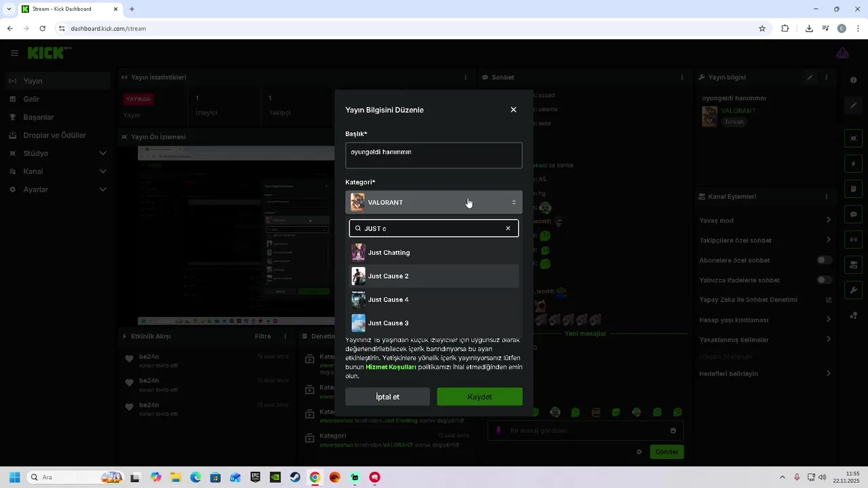The height and width of the screenshot is (488, 868).
Task: Open the VALORANT Kategori dropdown
Action: coord(434,202)
